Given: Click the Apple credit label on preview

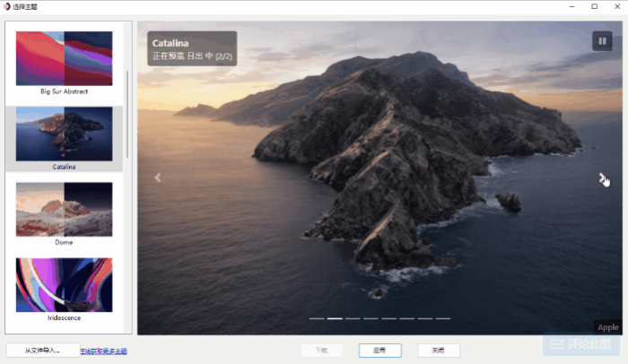Looking at the screenshot, I should 607,328.
